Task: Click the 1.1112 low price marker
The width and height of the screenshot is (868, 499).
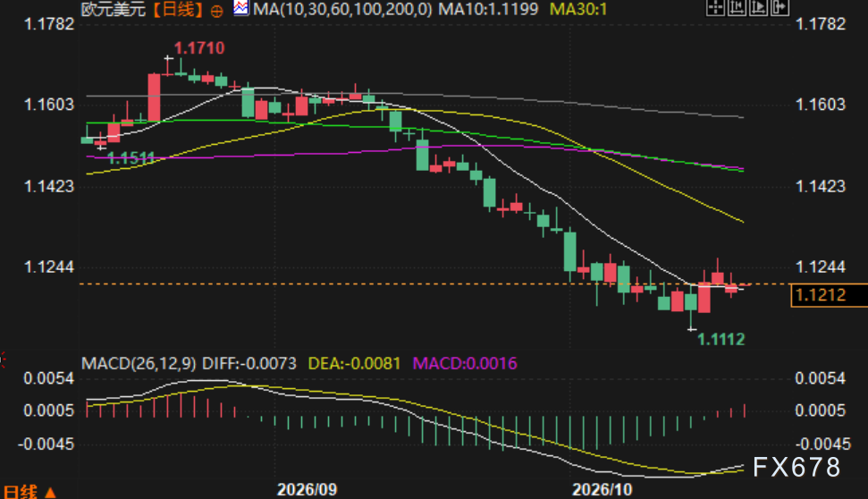Action: 721,339
